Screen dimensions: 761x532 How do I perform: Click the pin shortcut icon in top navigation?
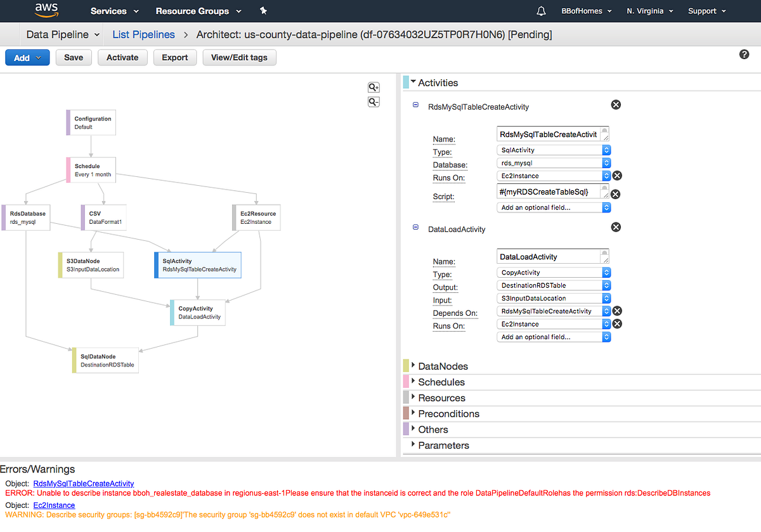263,11
